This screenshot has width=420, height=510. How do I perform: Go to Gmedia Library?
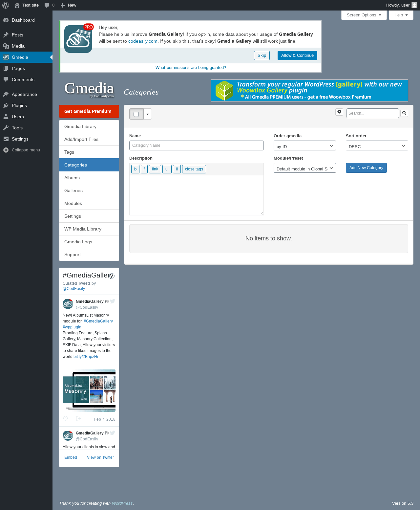89,126
